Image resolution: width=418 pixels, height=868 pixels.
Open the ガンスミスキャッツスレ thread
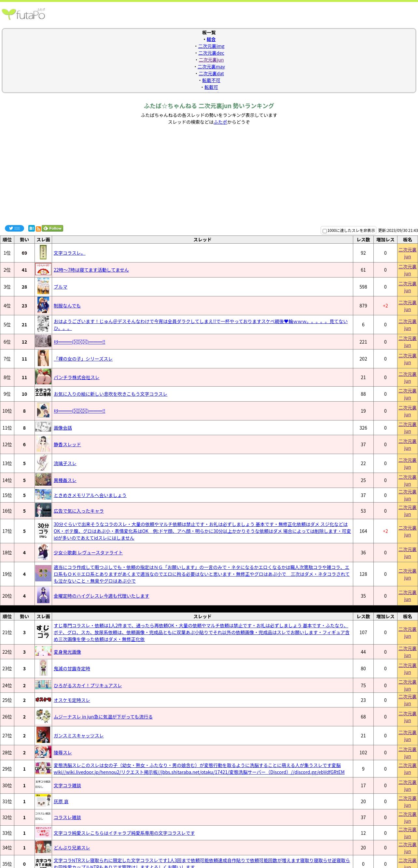click(x=78, y=736)
